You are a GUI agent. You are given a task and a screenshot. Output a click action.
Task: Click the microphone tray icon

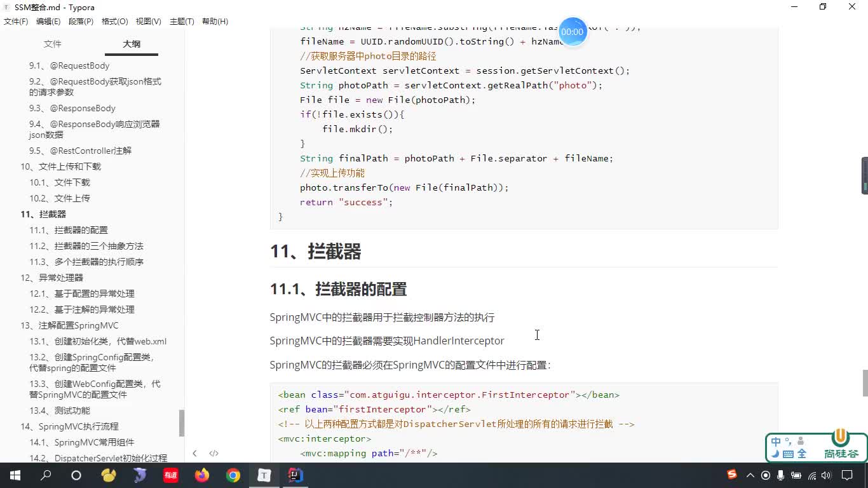tap(781, 475)
